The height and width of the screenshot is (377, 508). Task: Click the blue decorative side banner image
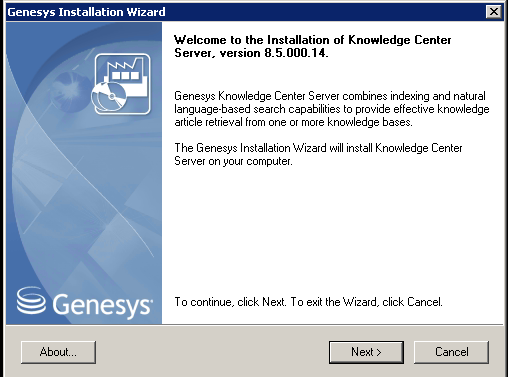[84, 173]
